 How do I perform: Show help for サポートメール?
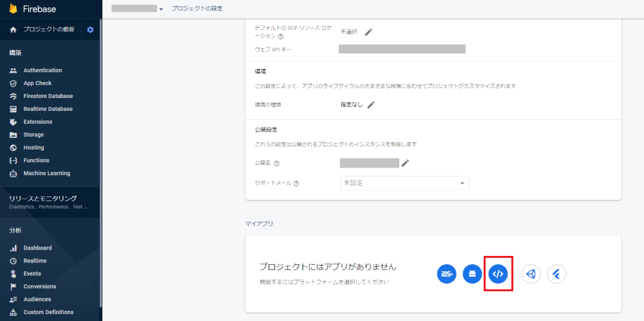point(296,183)
